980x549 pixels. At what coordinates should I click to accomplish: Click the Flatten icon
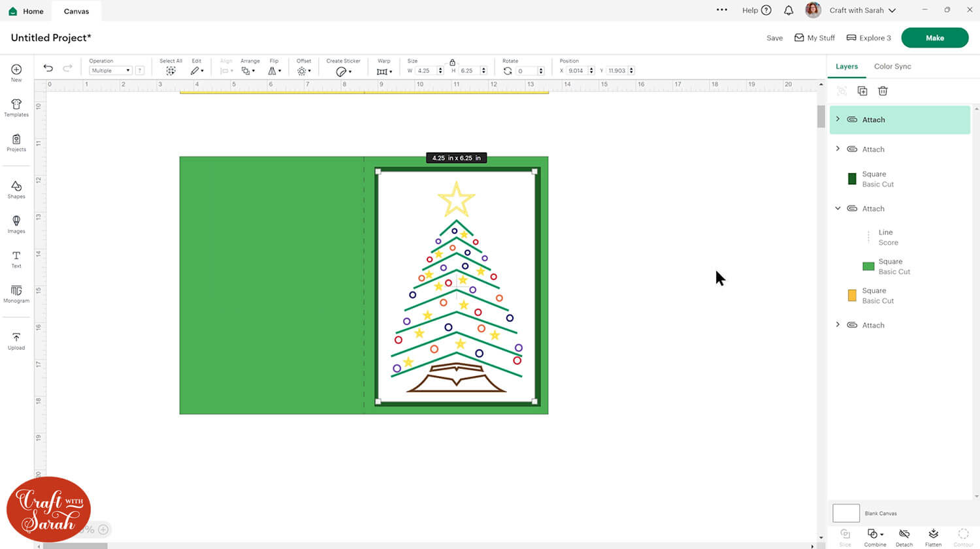coord(933,537)
